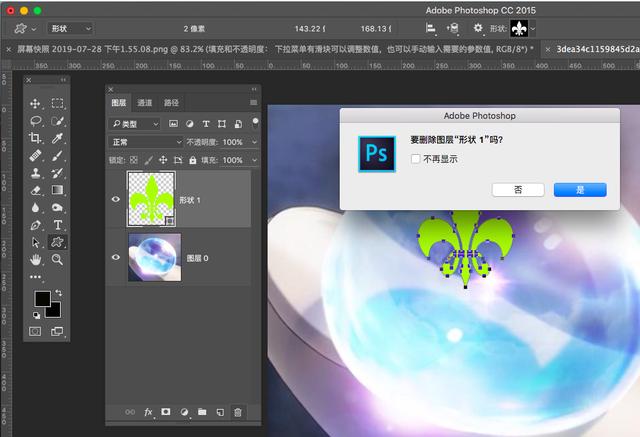This screenshot has width=640, height=437.
Task: Lock all with the padlock icon
Action: coord(193,160)
